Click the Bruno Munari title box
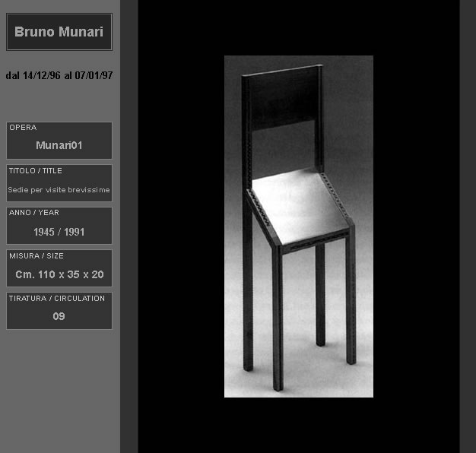 click(59, 32)
